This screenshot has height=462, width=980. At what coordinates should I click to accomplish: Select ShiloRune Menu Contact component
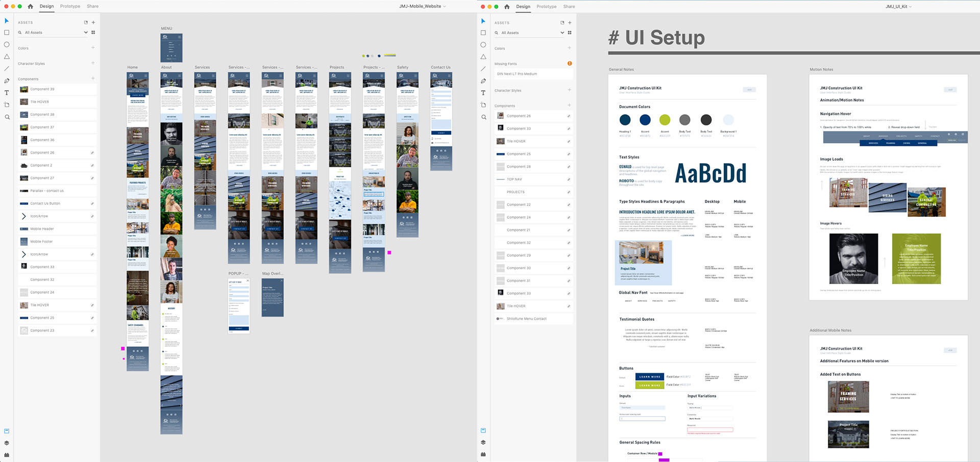533,319
